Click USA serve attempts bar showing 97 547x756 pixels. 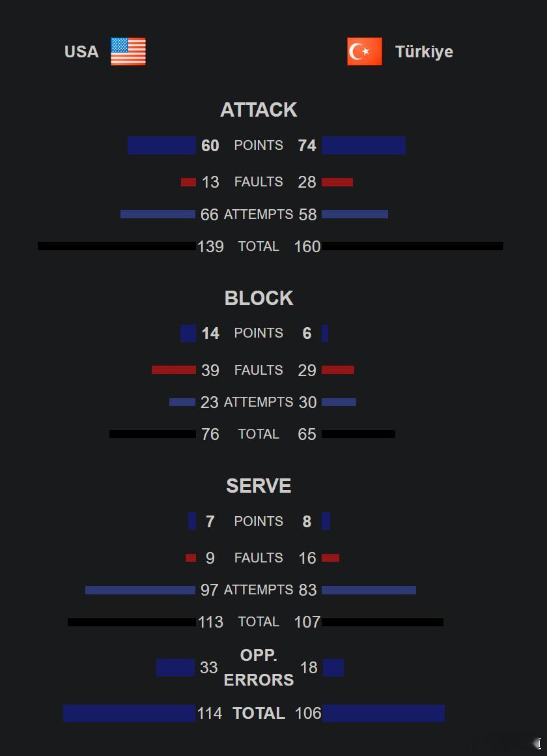click(x=140, y=590)
